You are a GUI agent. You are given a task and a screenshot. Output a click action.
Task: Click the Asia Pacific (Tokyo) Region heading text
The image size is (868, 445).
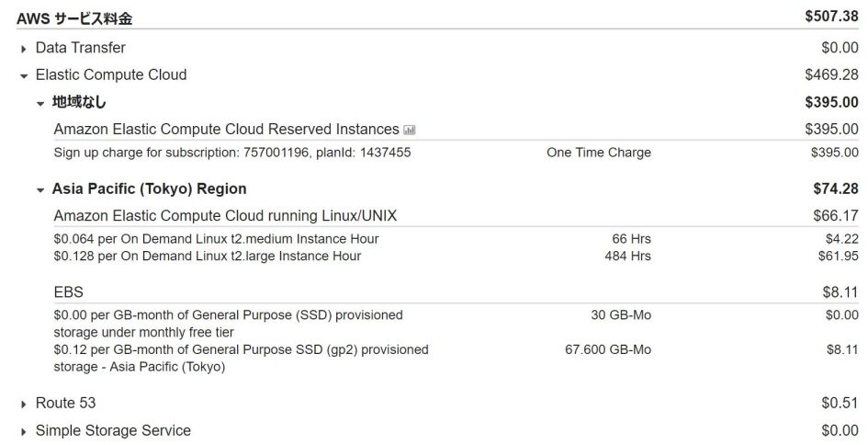pos(149,188)
